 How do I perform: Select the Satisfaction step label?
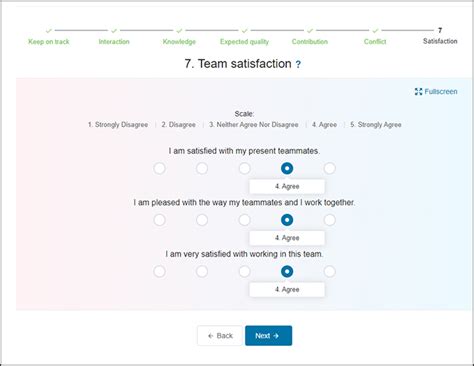440,41
